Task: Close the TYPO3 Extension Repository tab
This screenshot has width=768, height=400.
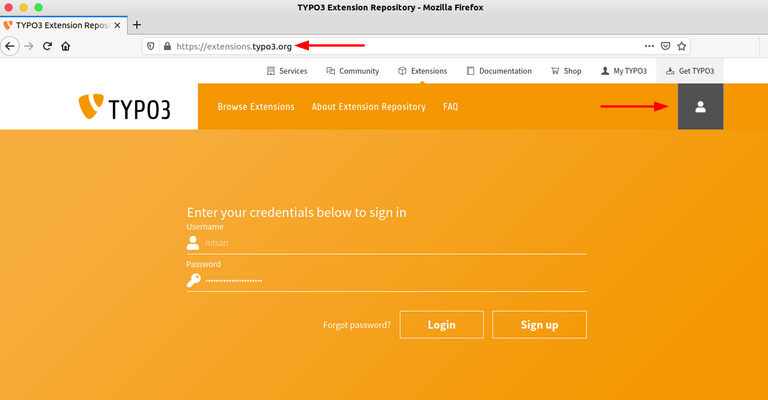Action: (117, 25)
